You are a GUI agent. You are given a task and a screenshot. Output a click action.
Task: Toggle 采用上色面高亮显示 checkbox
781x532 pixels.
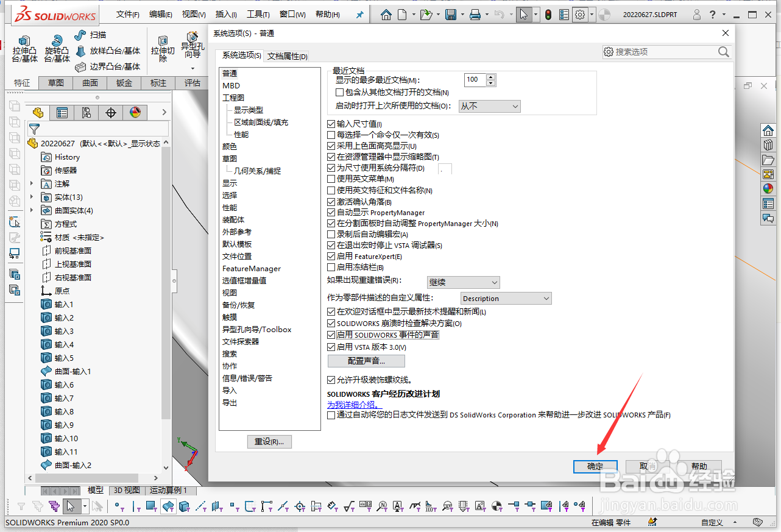[331, 146]
